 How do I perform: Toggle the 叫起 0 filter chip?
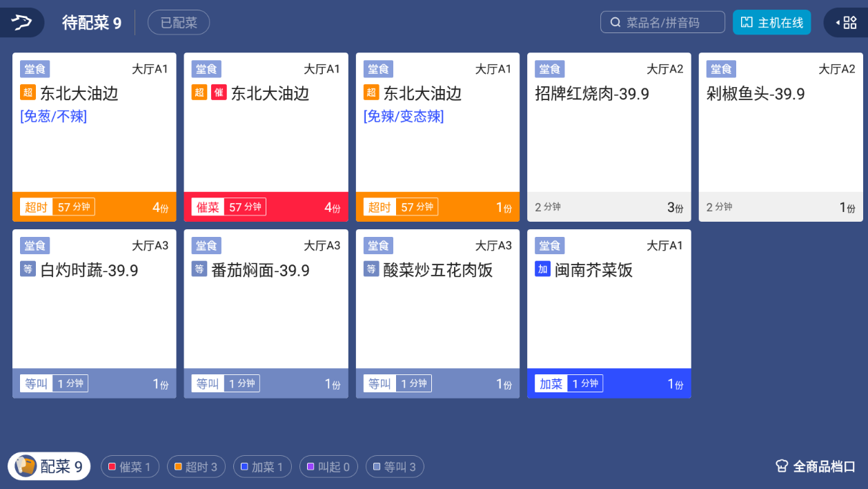click(x=328, y=467)
